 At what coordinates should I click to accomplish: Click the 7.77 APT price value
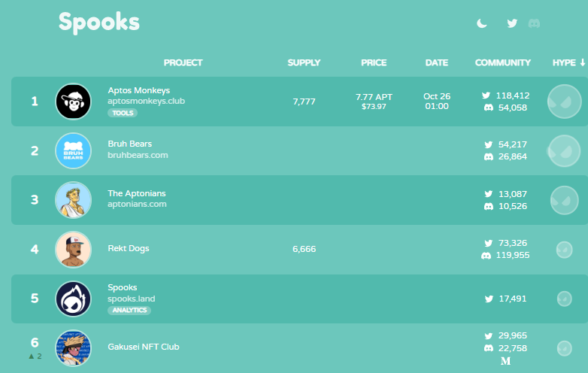374,97
